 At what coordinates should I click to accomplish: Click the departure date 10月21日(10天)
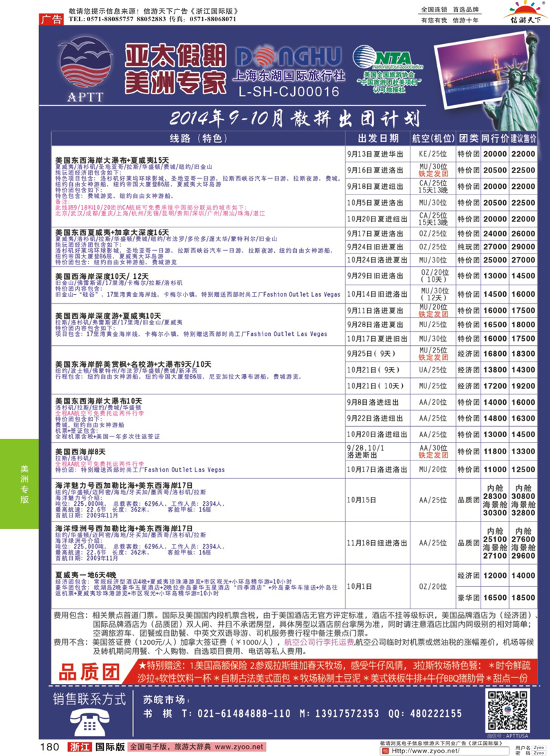point(375,386)
